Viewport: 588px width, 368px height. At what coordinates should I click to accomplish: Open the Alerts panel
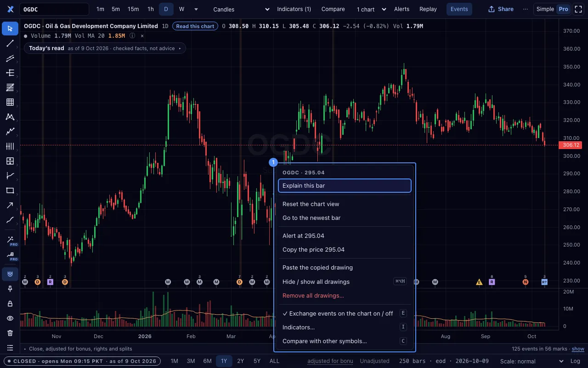point(401,9)
